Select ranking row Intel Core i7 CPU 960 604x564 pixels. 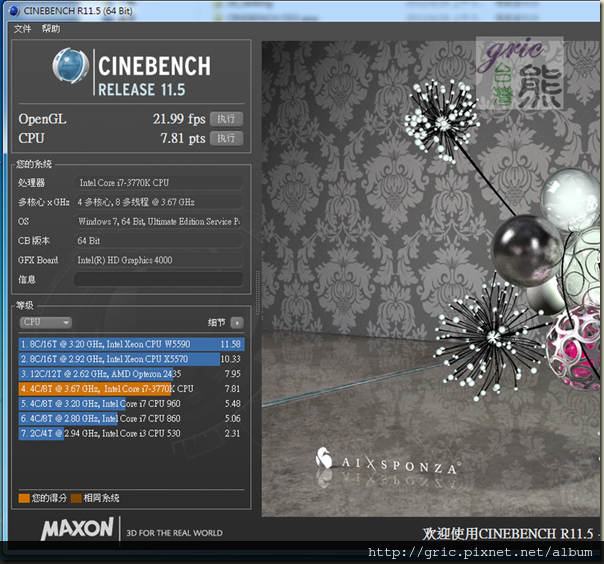click(x=131, y=404)
